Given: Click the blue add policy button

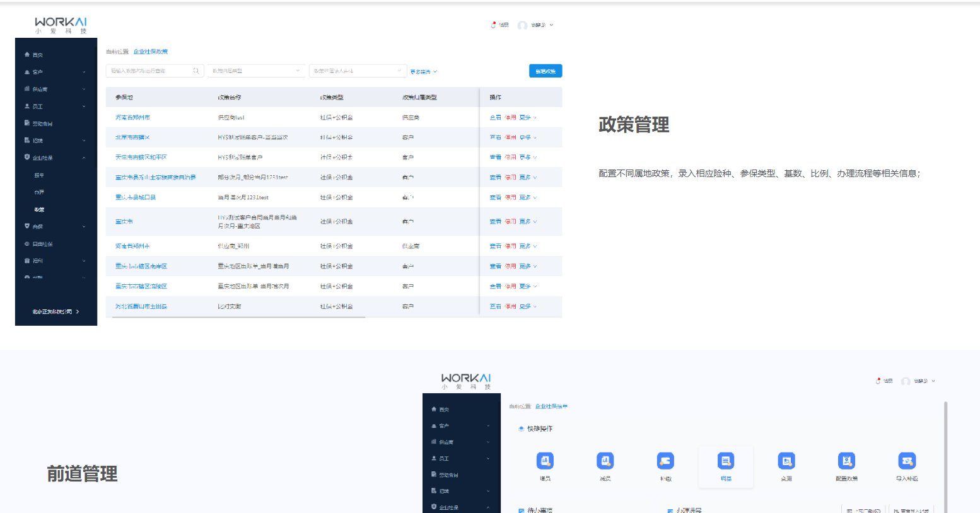Looking at the screenshot, I should [545, 71].
